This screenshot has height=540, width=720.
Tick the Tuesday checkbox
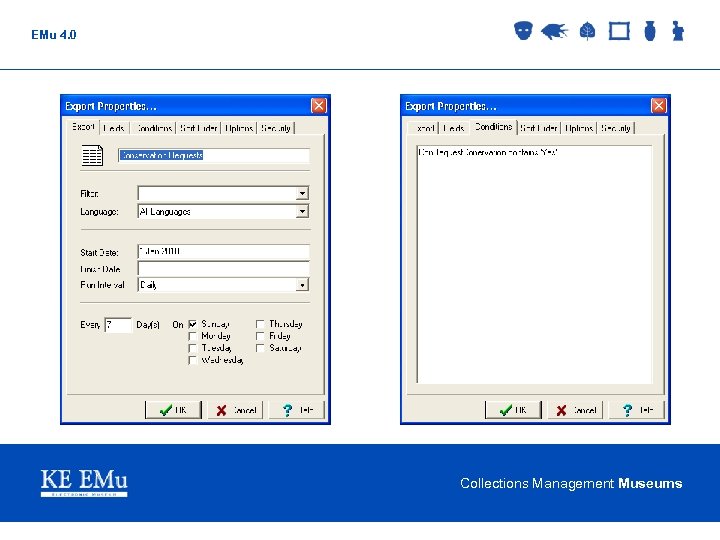pos(193,348)
